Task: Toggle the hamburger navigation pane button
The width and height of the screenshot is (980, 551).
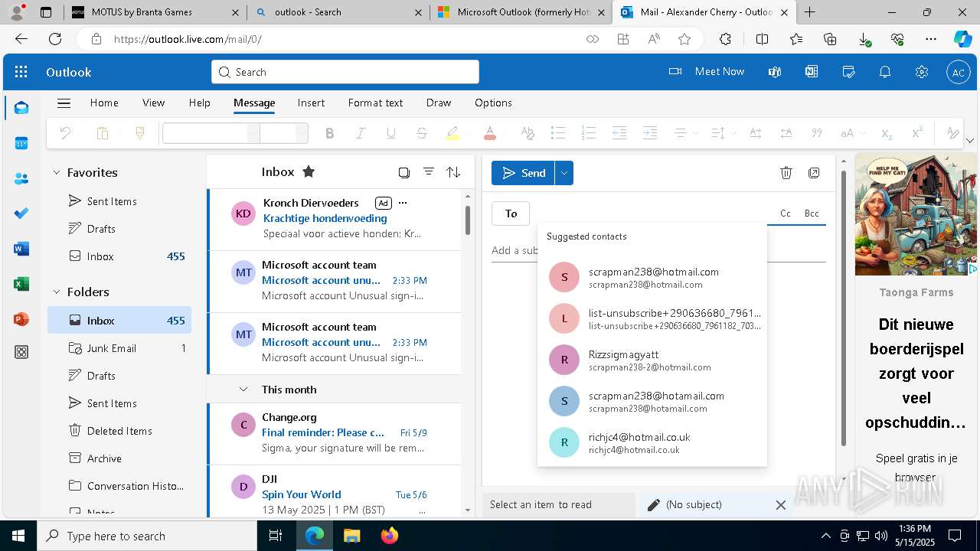Action: pyautogui.click(x=64, y=103)
